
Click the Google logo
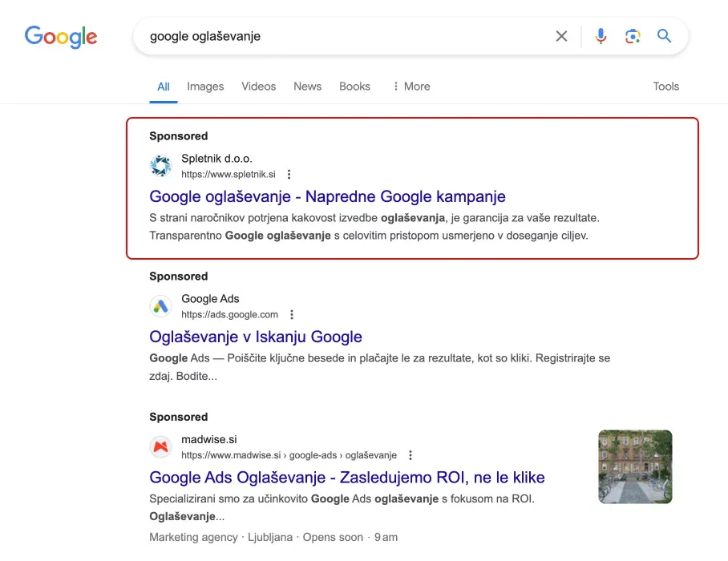(x=61, y=37)
